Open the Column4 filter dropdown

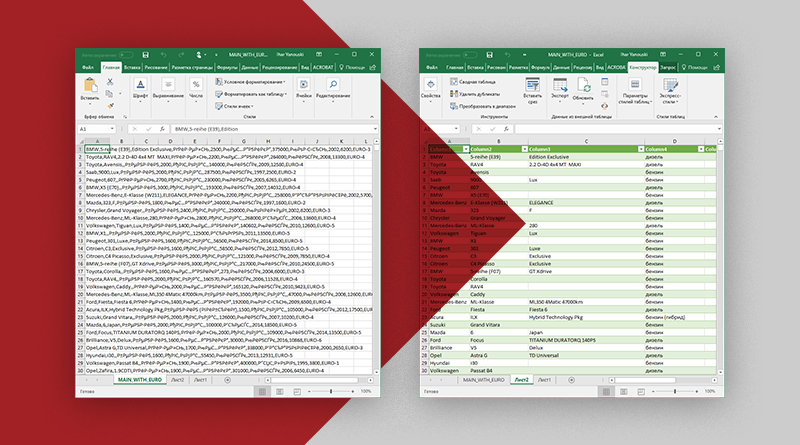[701, 149]
